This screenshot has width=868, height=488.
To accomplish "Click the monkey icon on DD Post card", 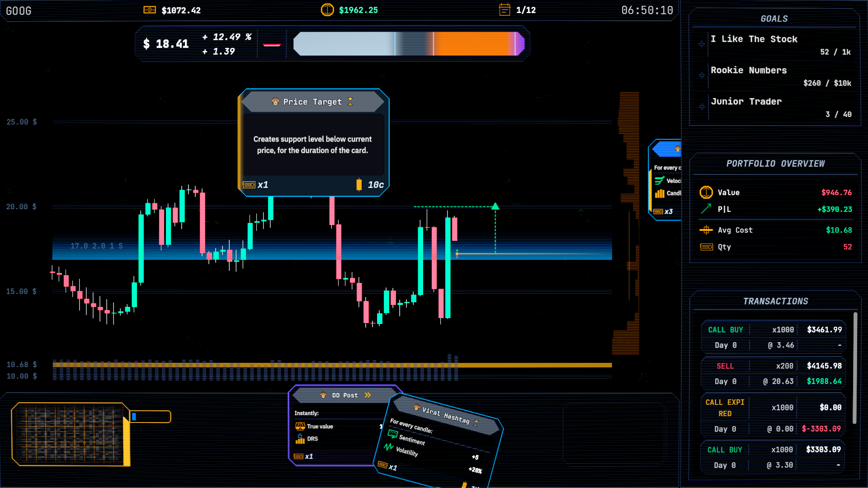I will 323,395.
